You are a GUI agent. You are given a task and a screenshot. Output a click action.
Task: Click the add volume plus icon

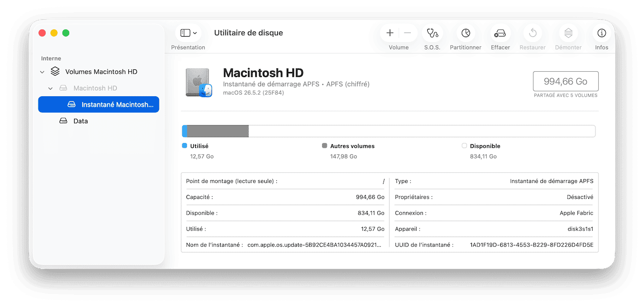[x=390, y=33]
